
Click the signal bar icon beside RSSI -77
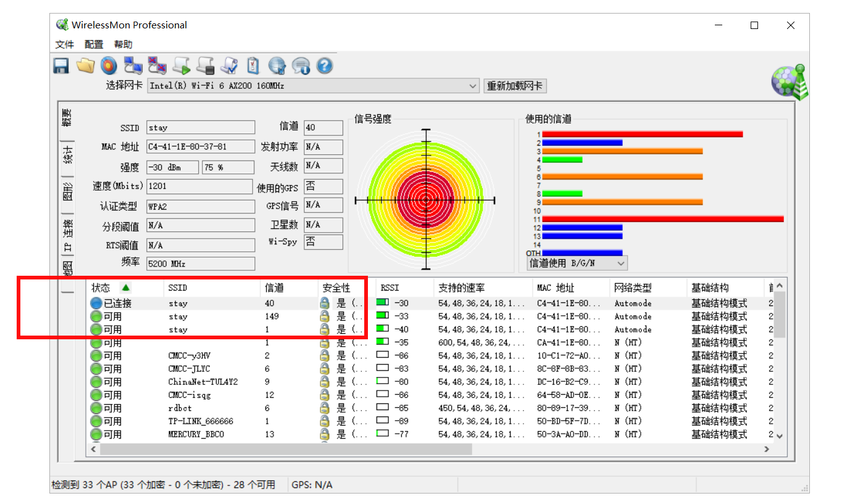(383, 434)
